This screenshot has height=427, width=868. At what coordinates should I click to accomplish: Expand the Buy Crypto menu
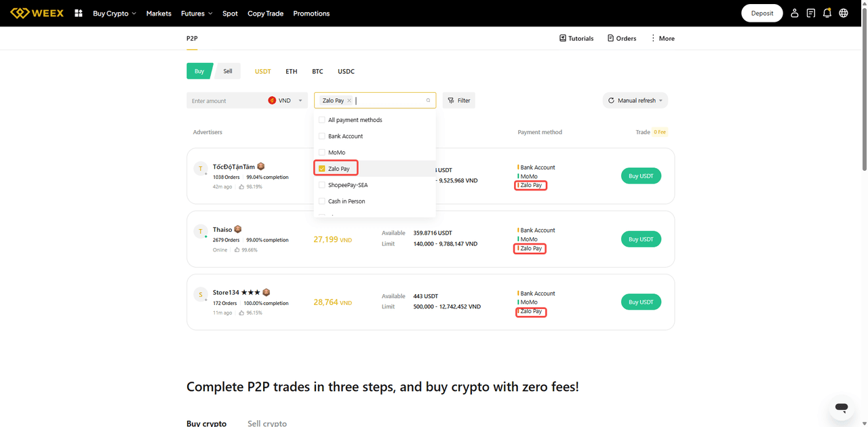click(x=114, y=14)
